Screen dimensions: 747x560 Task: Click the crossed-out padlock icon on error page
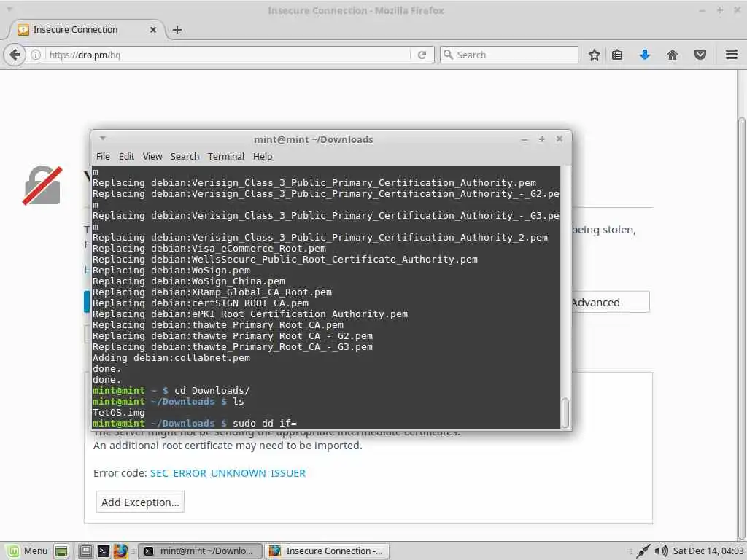(42, 185)
